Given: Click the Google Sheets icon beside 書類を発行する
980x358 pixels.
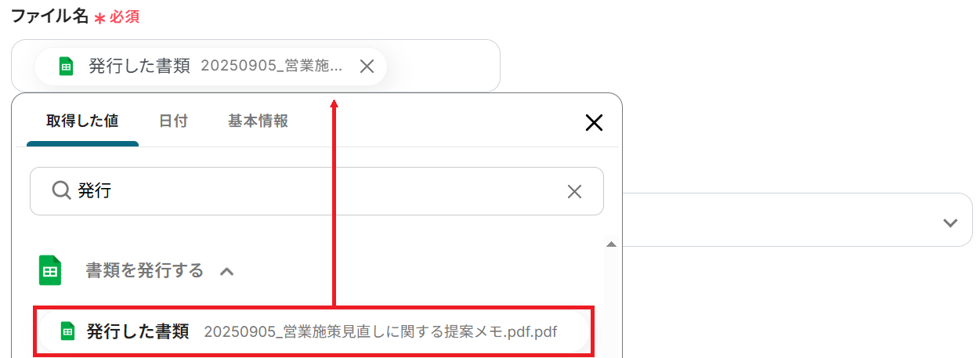Looking at the screenshot, I should click(x=50, y=271).
